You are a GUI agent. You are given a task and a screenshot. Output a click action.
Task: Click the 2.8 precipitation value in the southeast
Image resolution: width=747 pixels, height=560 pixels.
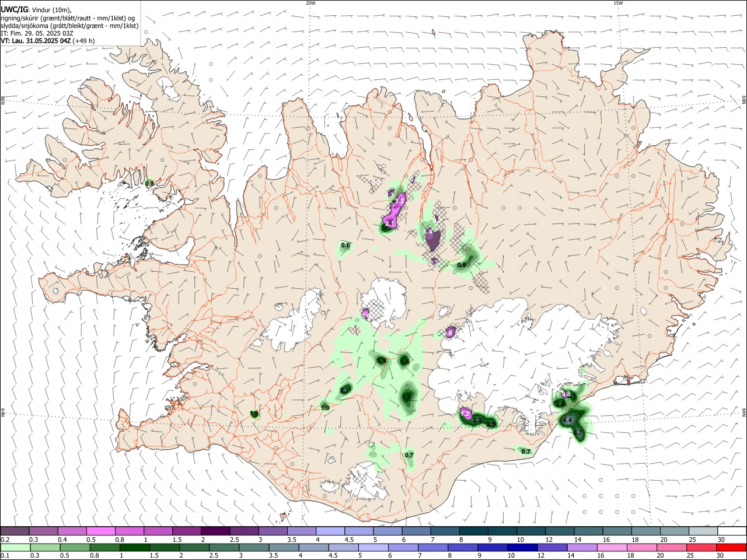tap(560, 404)
